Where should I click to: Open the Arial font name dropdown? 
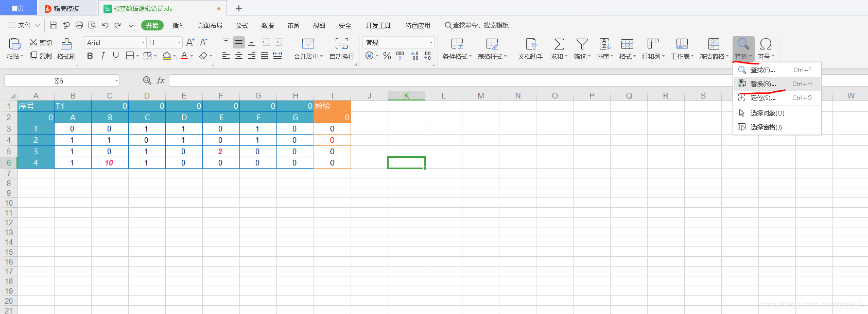pos(143,42)
